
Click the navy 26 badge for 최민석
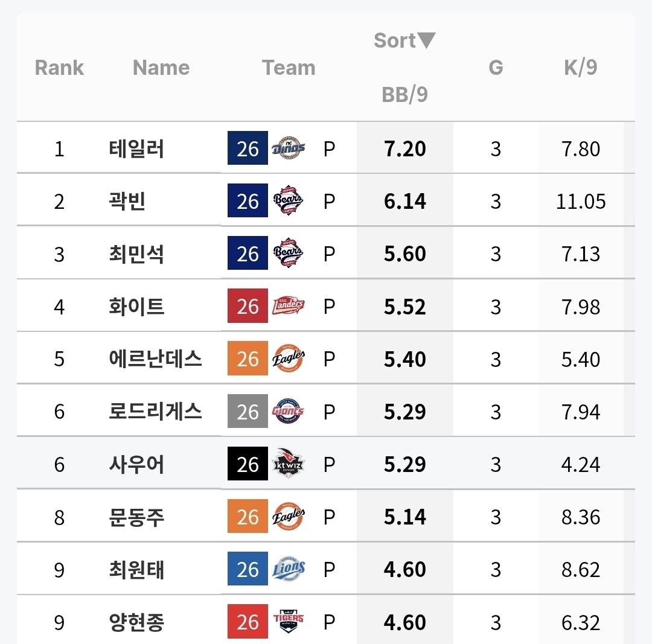click(x=248, y=253)
